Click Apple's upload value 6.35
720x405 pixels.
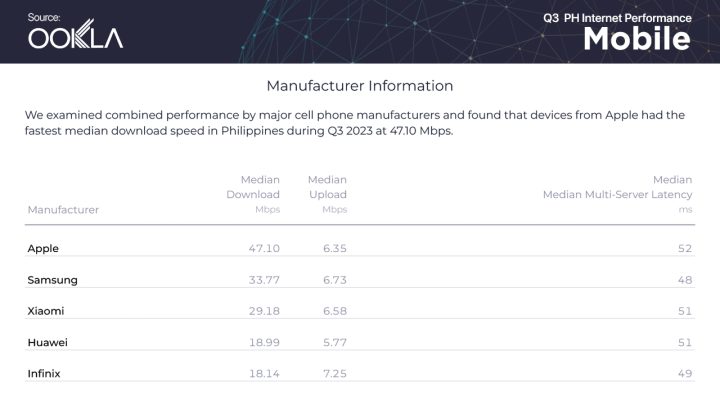(335, 248)
